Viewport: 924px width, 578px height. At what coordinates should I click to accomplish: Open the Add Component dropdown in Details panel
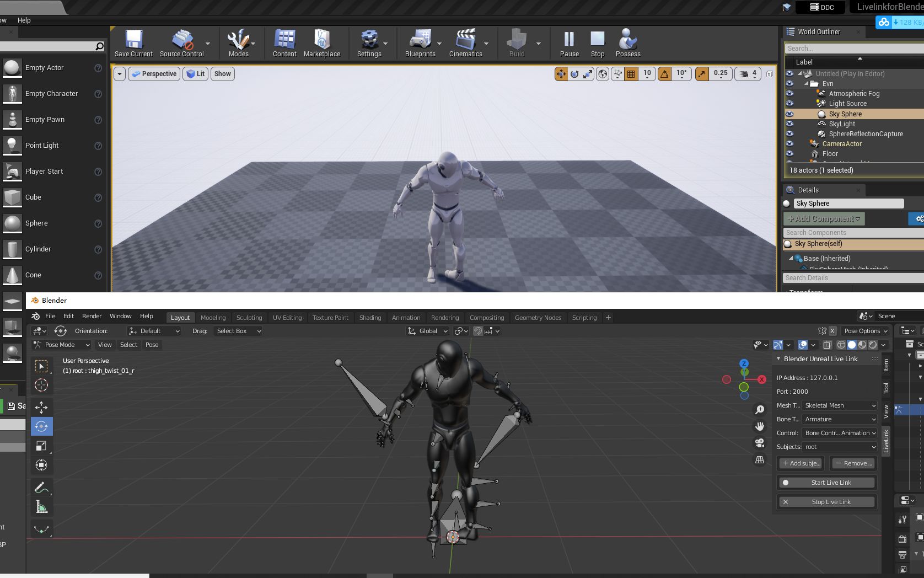pyautogui.click(x=823, y=218)
